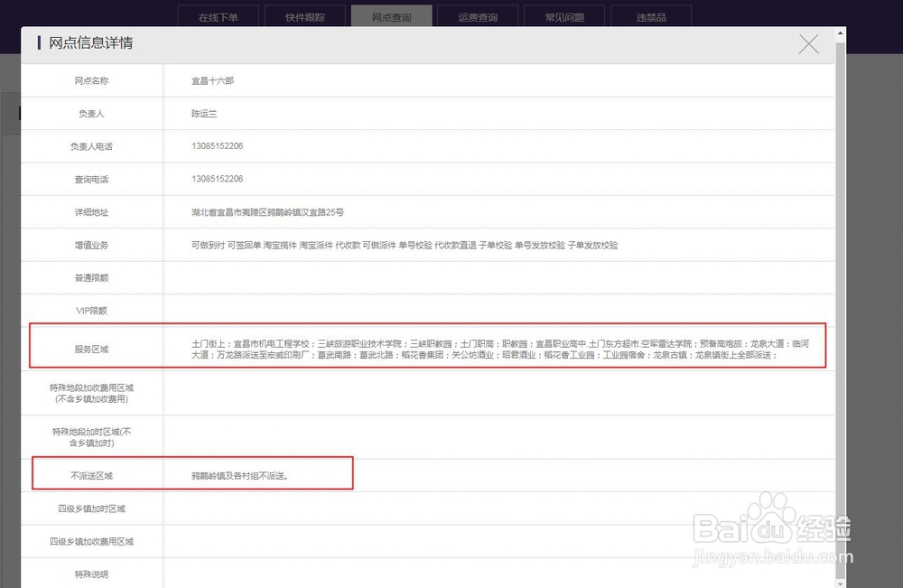Click the scrollbar down arrow in dialog

(x=840, y=583)
